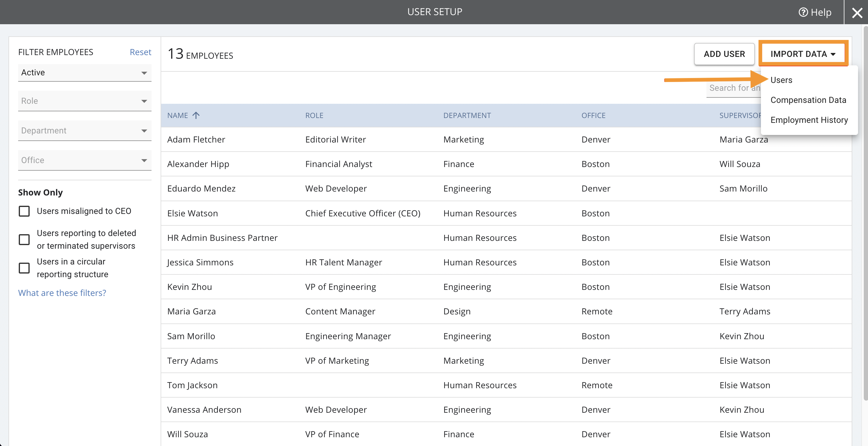This screenshot has height=446, width=868.
Task: Click Design department cell
Action: 457,311
